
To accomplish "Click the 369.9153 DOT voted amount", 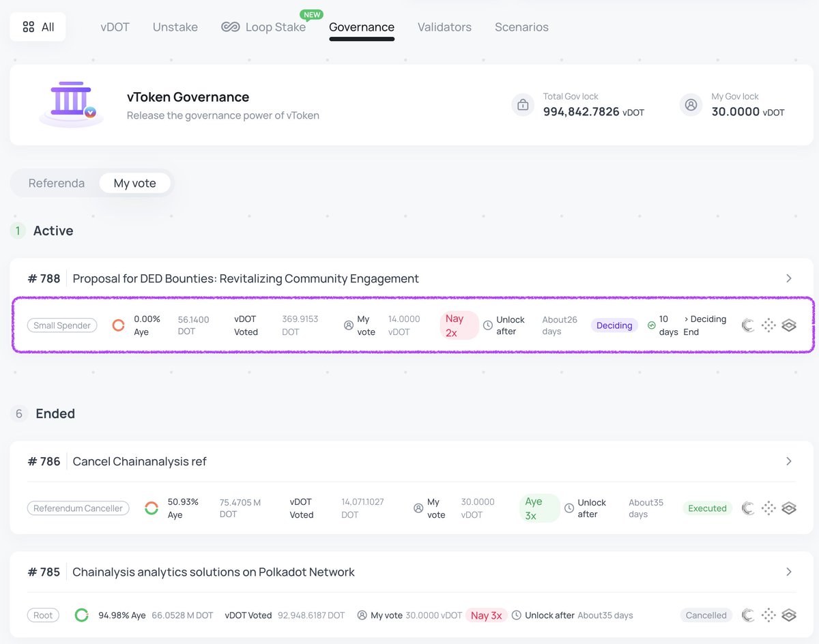I will click(300, 325).
